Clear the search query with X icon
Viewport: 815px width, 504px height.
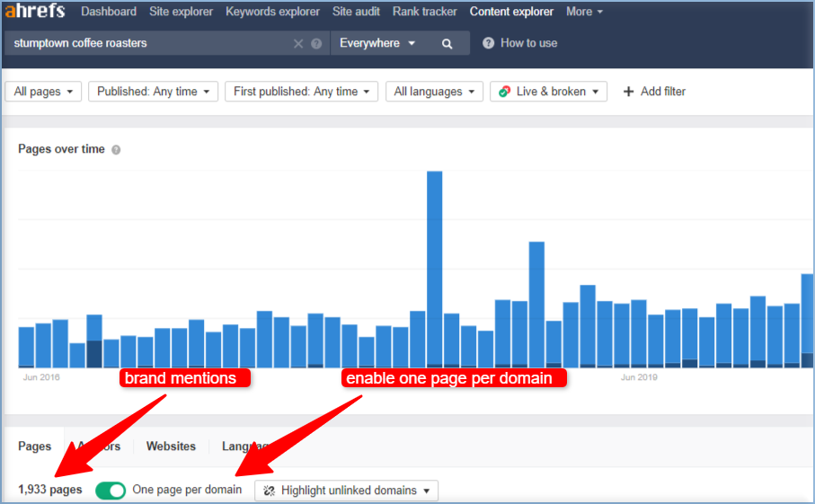[298, 44]
